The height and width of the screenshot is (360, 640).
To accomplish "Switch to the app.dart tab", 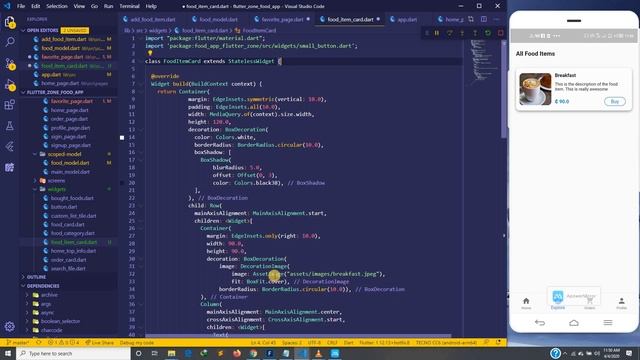I will (407, 19).
